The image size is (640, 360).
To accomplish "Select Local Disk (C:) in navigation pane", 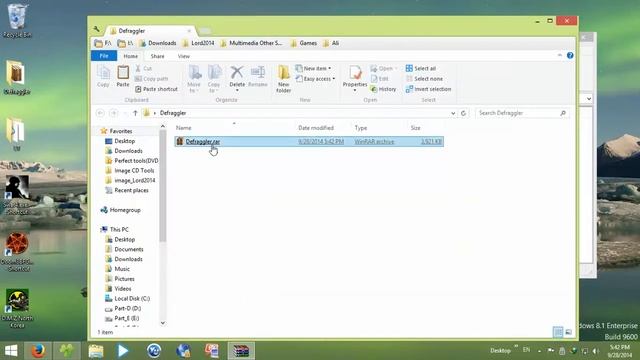I will [128, 299].
